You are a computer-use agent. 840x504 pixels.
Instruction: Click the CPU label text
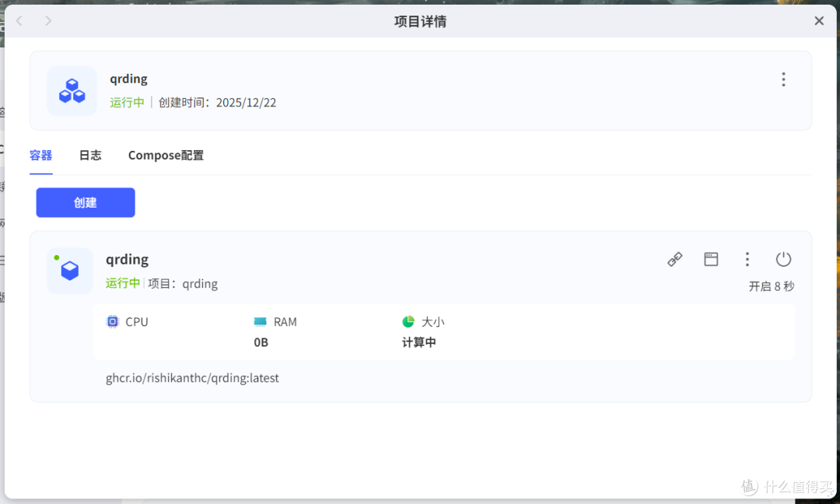point(137,322)
